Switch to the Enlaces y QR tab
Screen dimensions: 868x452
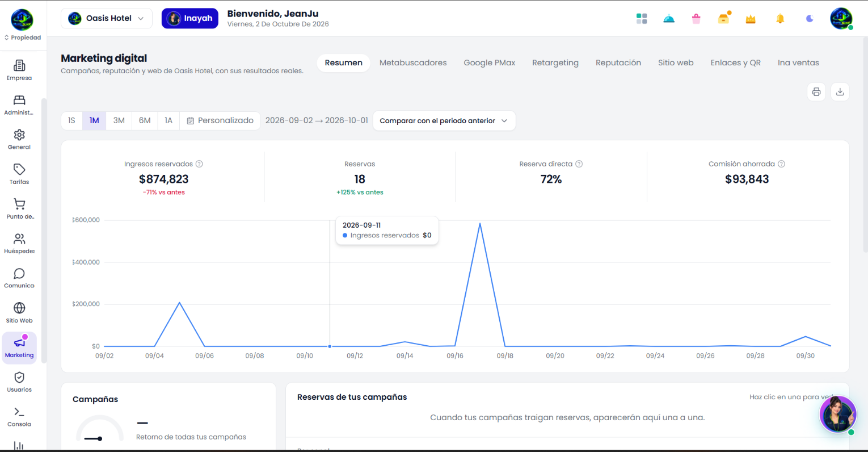click(735, 63)
